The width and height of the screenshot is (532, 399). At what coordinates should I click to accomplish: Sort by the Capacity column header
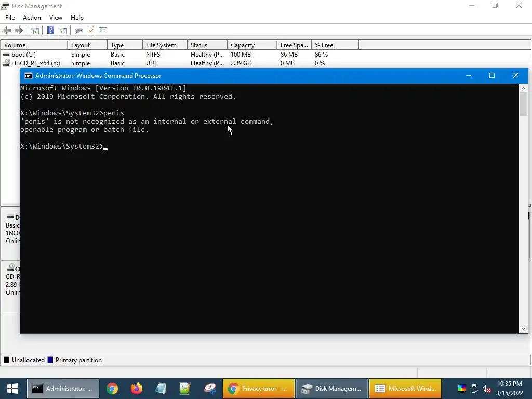pos(252,45)
